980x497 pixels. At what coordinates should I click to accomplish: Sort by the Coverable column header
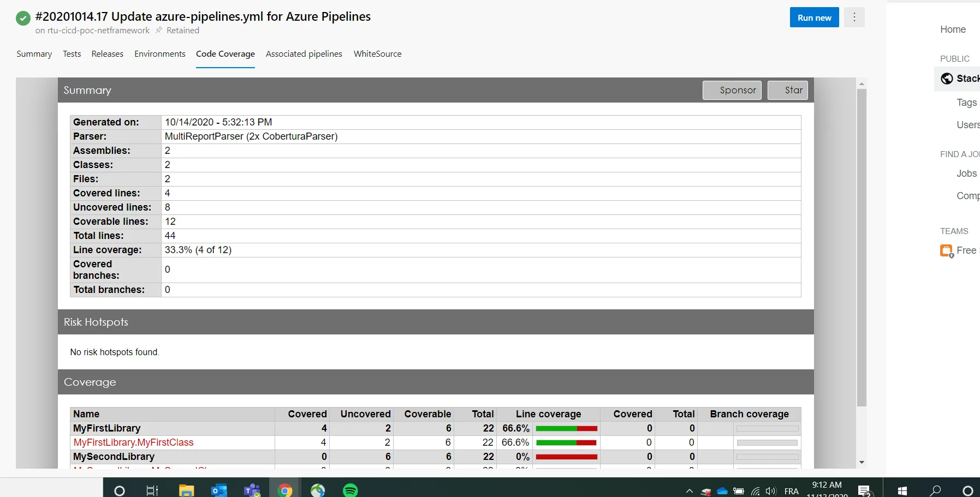point(428,414)
